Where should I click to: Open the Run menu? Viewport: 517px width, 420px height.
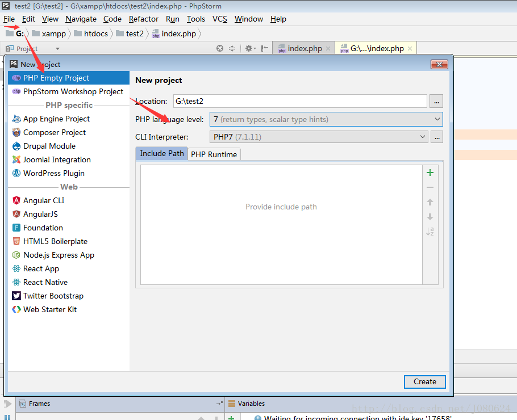pos(173,19)
